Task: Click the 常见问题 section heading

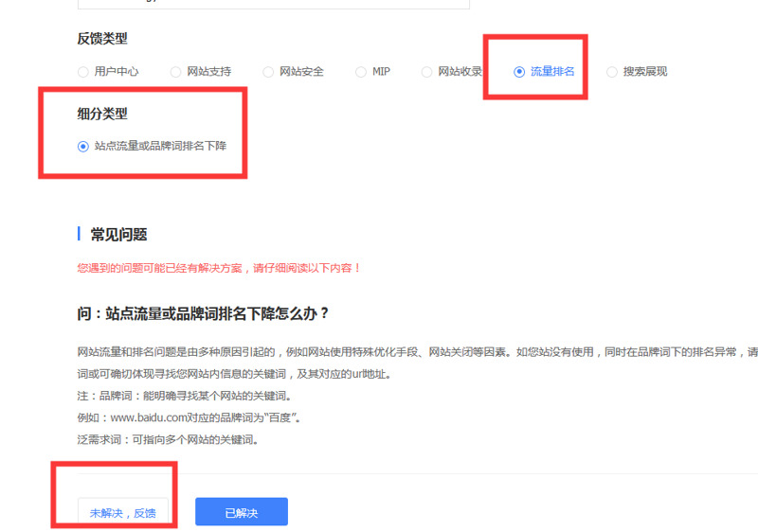Action: 119,235
